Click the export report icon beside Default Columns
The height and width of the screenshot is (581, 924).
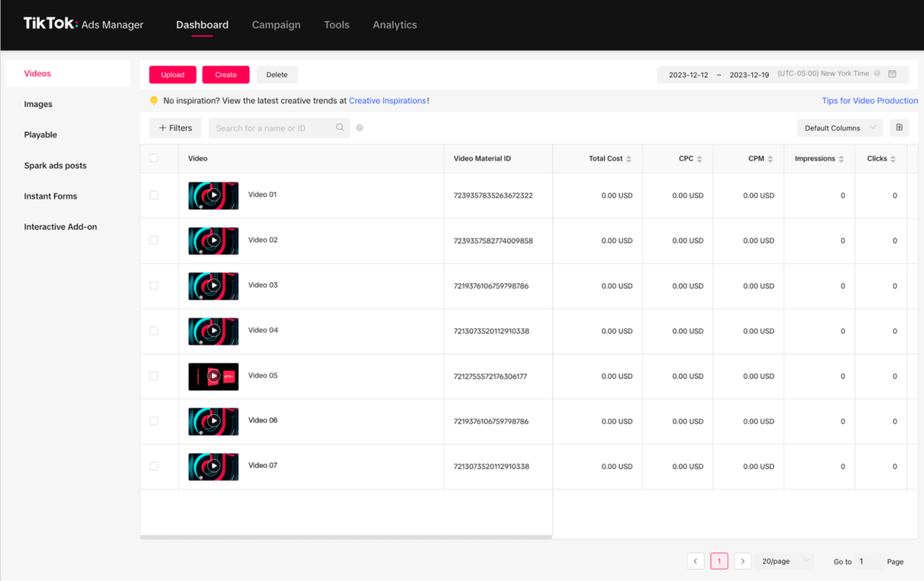click(899, 128)
